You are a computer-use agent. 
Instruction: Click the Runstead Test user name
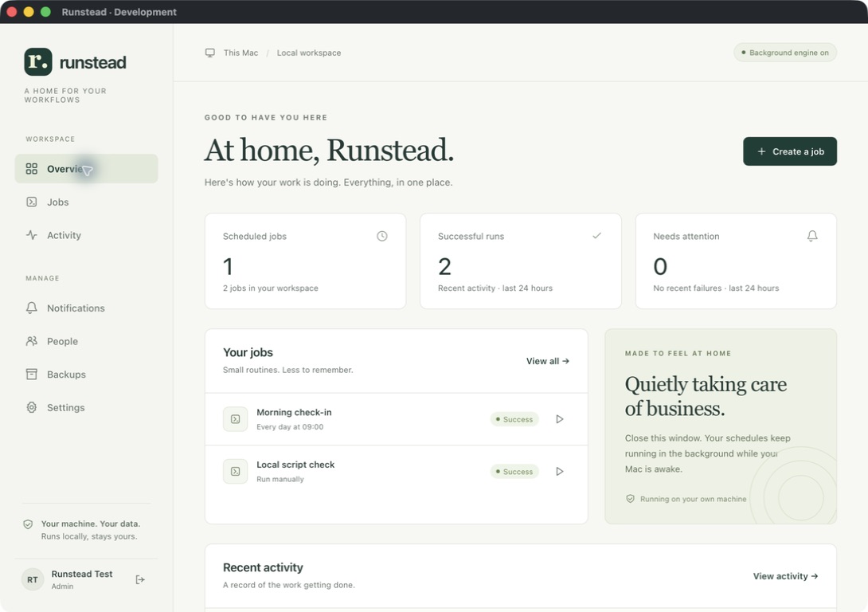(82, 574)
